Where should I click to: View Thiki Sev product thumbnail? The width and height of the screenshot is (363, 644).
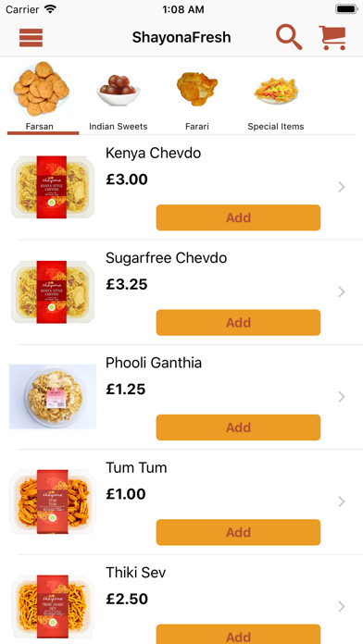tap(52, 606)
